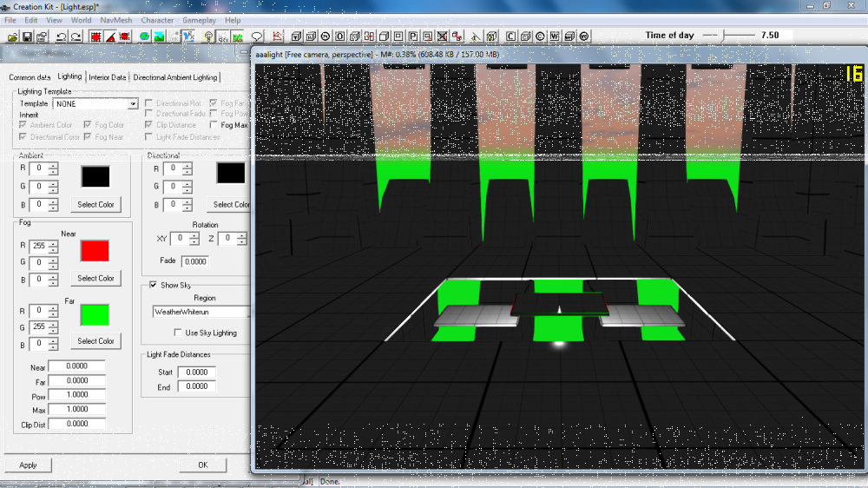Adjust the Directional B value spinner
Screen dimensions: 868x488
(187, 205)
